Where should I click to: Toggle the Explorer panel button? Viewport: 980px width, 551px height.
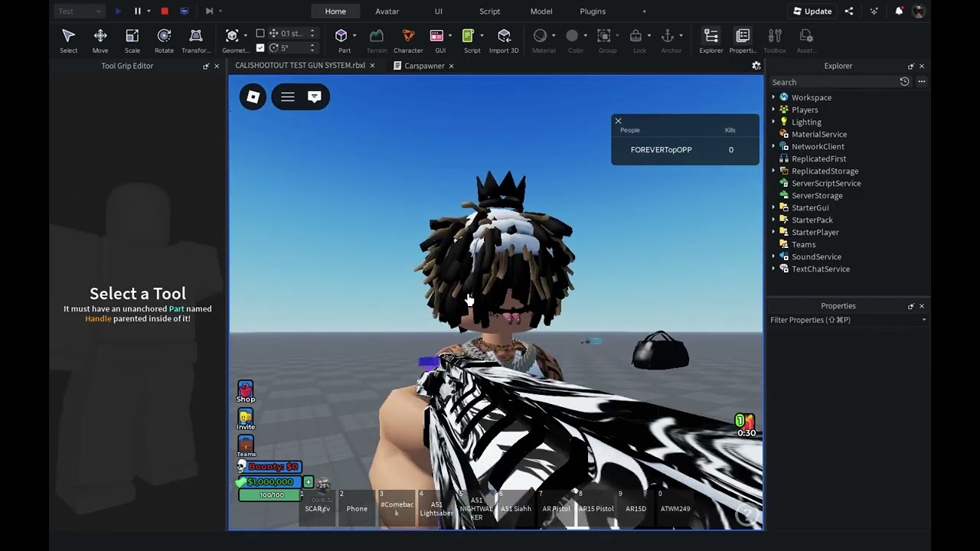pyautogui.click(x=711, y=41)
